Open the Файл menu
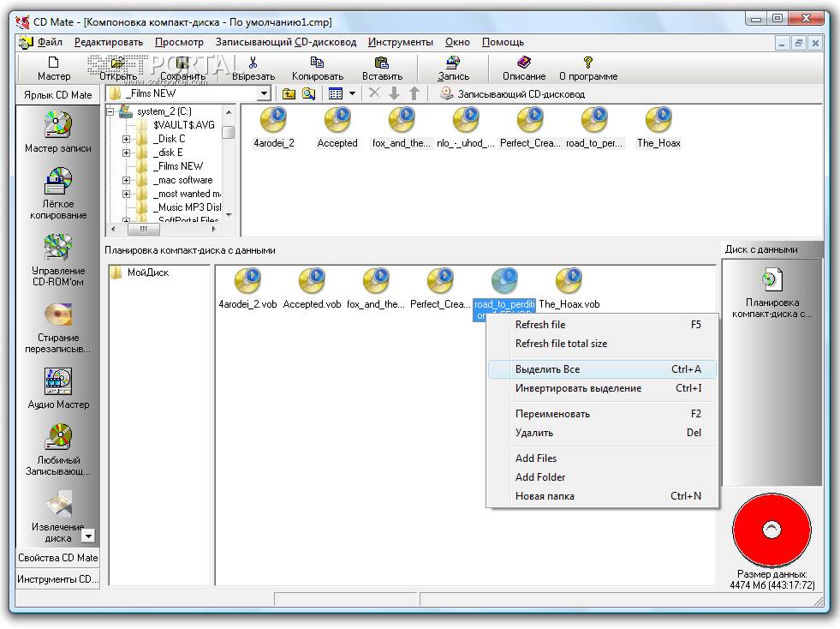This screenshot has height=629, width=840. pyautogui.click(x=50, y=42)
